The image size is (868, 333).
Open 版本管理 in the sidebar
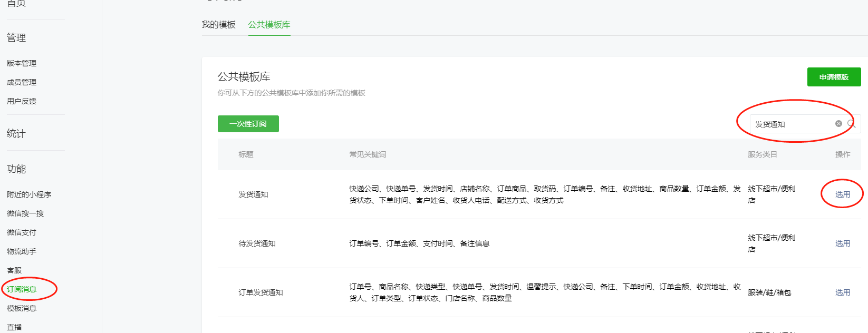tap(22, 63)
